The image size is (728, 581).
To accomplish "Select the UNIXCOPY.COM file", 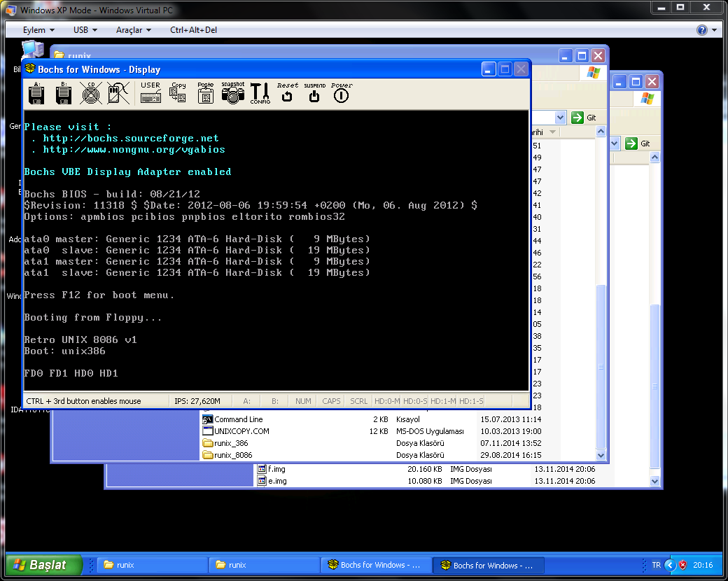I will (x=236, y=431).
